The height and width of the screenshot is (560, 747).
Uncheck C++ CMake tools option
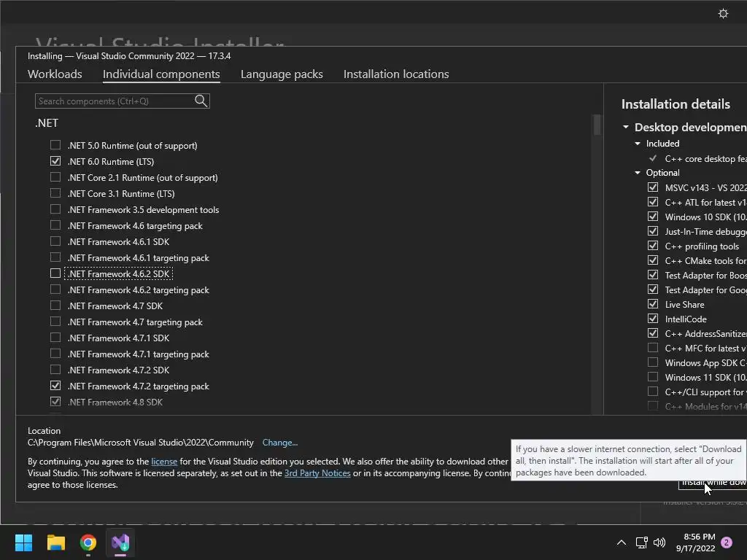[x=653, y=260]
